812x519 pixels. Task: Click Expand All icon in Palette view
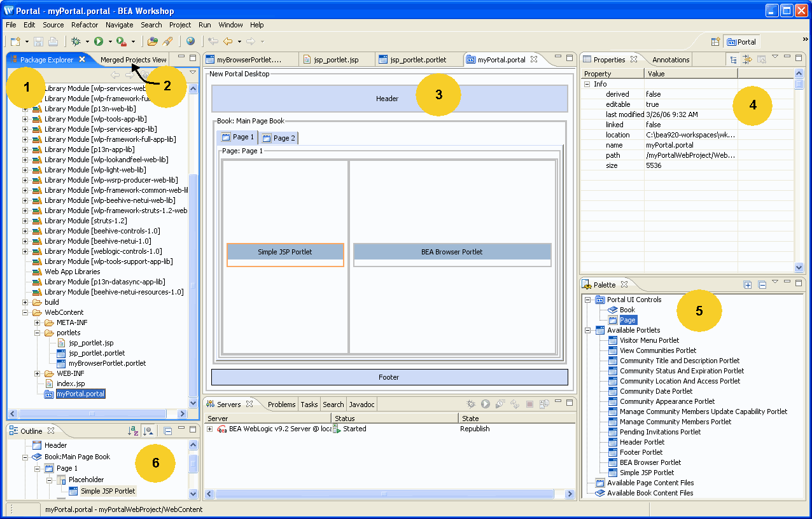coord(748,285)
